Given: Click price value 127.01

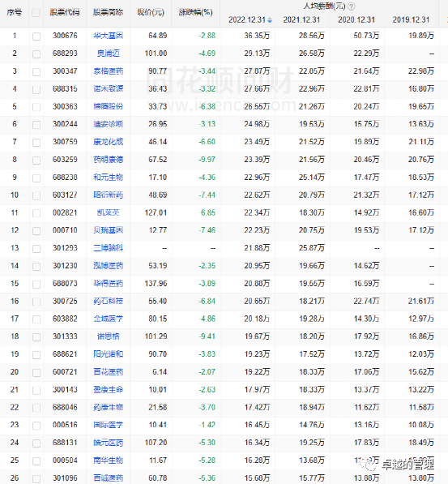Looking at the screenshot, I should point(156,212).
